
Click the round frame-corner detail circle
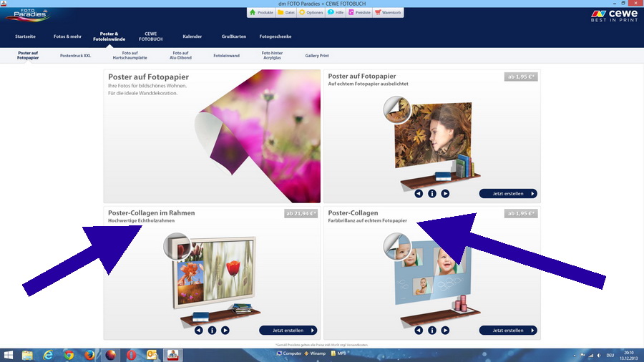click(177, 246)
